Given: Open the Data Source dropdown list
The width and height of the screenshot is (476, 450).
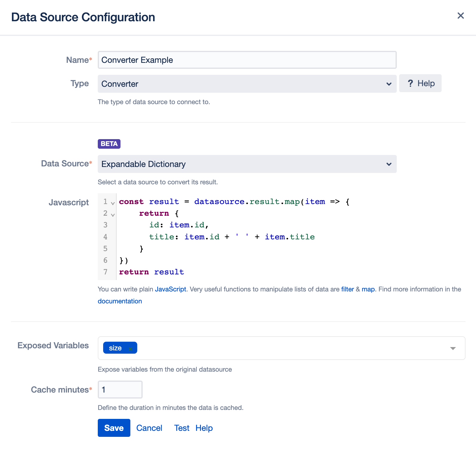Looking at the screenshot, I should (x=247, y=164).
